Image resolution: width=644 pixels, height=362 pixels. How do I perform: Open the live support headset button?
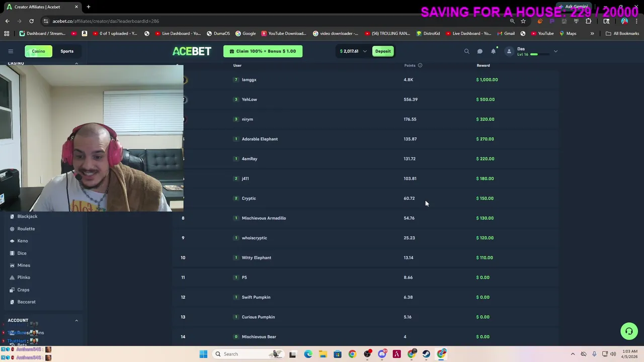629,331
